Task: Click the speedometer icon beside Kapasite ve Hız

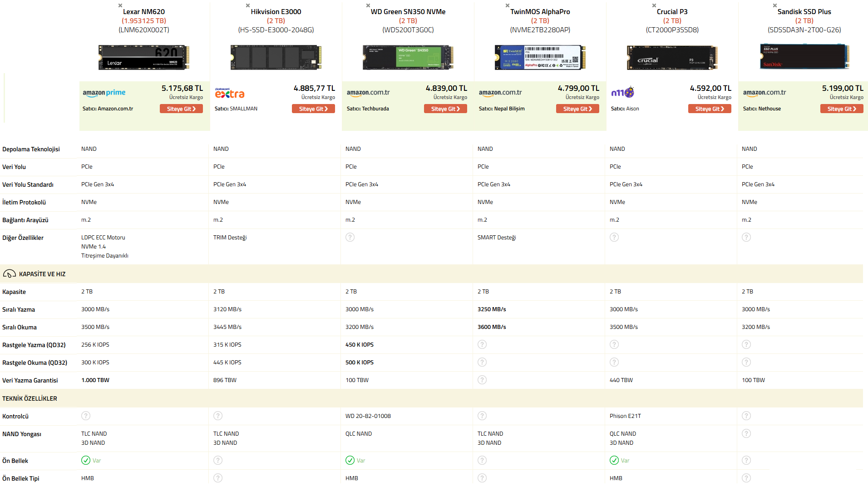Action: [10, 274]
